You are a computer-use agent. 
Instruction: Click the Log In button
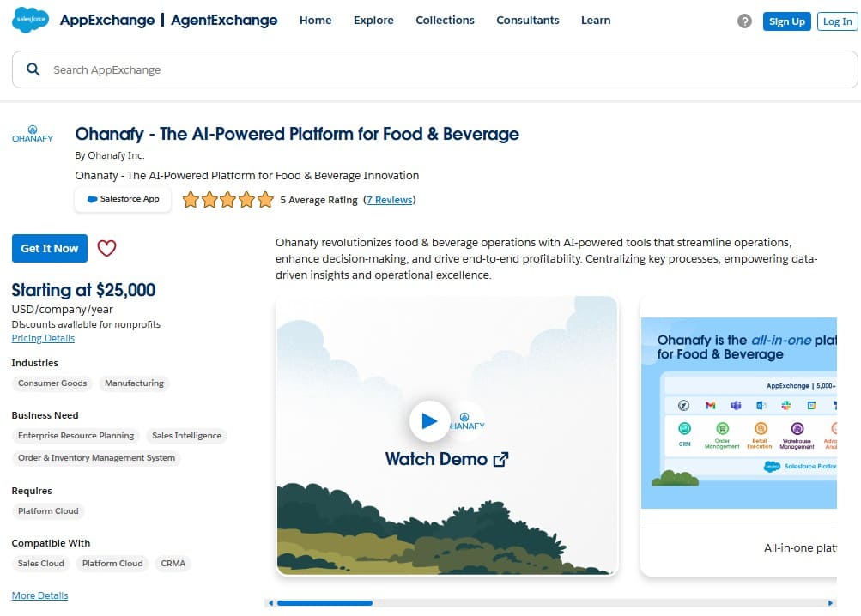[837, 21]
